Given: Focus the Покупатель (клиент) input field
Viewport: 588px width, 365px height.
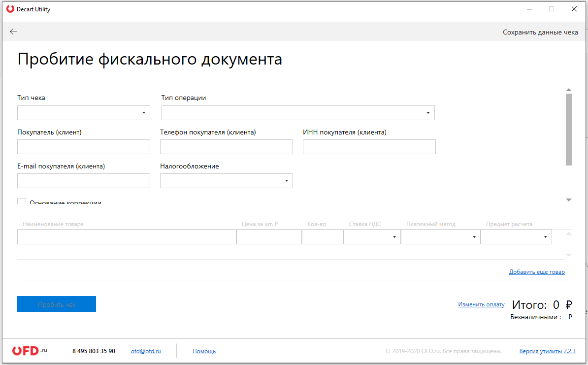Looking at the screenshot, I should coord(84,147).
